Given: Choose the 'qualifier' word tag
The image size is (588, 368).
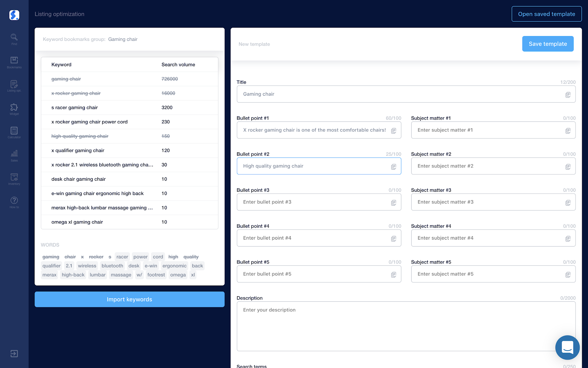Looking at the screenshot, I should (x=51, y=266).
